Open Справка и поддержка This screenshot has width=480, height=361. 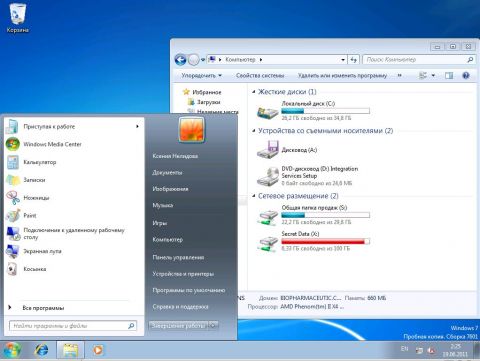click(180, 306)
